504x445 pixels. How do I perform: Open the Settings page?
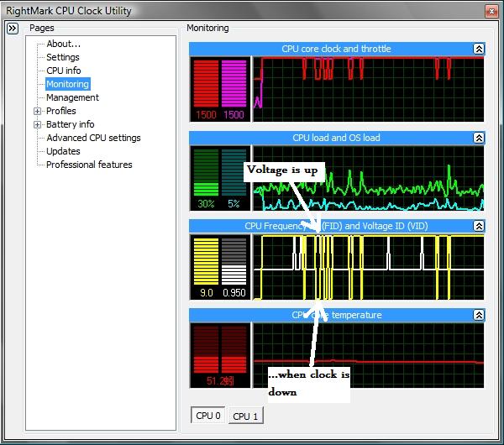pos(63,57)
